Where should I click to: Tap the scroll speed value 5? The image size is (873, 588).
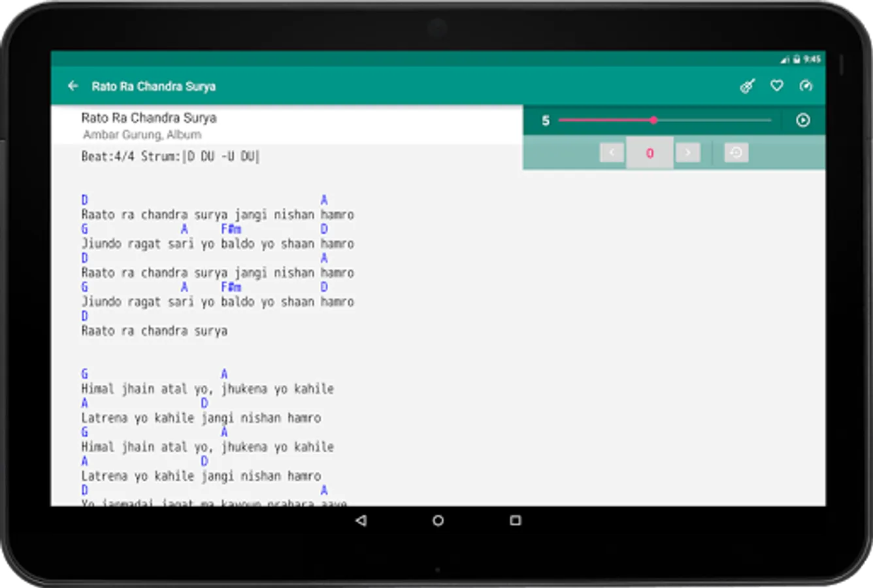546,120
